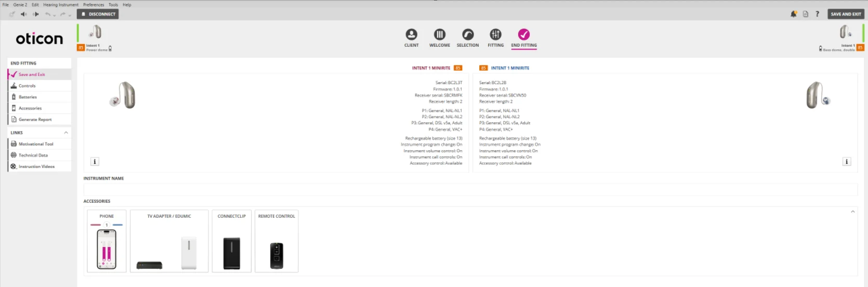Click the Disconnect button
This screenshot has width=868, height=287.
coord(98,14)
